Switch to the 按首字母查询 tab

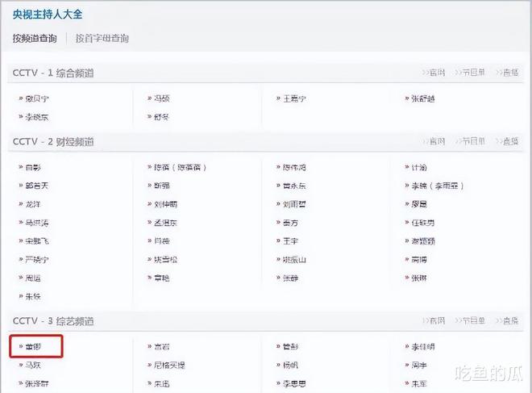coord(102,39)
